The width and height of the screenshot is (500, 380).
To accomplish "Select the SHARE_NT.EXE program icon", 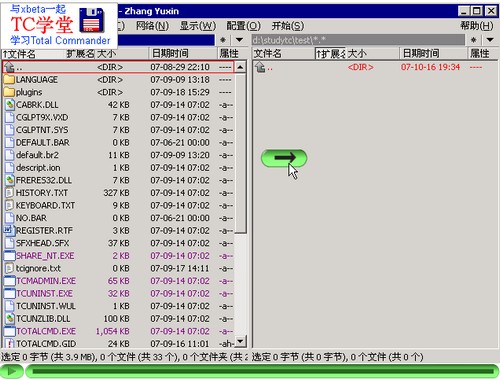I will pos(9,256).
